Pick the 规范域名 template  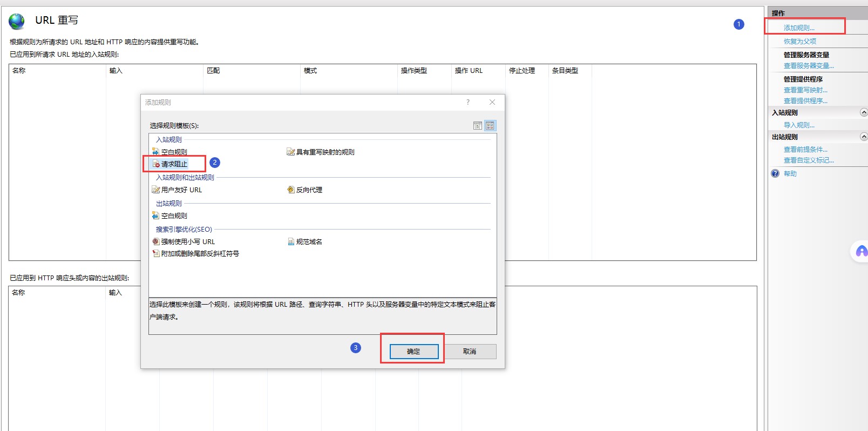[304, 241]
